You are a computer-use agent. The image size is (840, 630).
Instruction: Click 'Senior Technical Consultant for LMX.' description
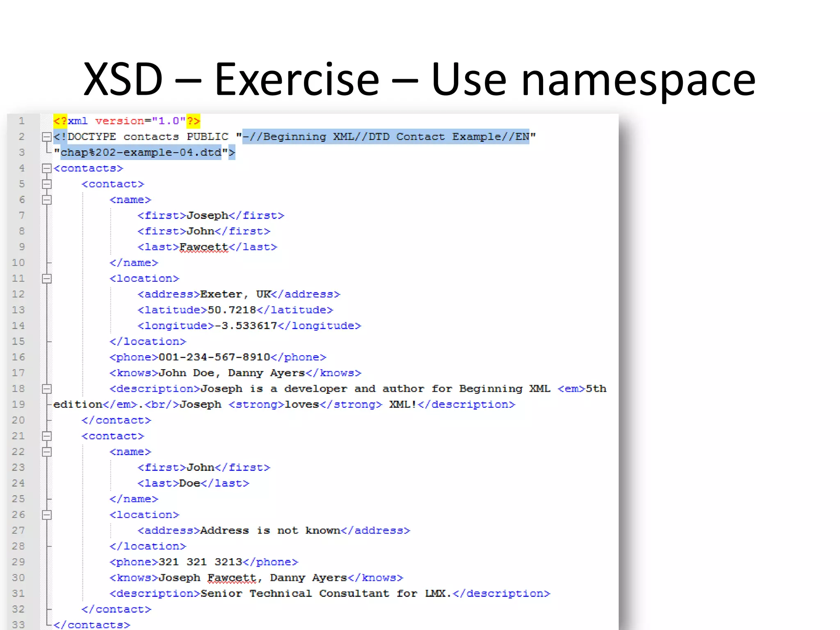tap(326, 593)
